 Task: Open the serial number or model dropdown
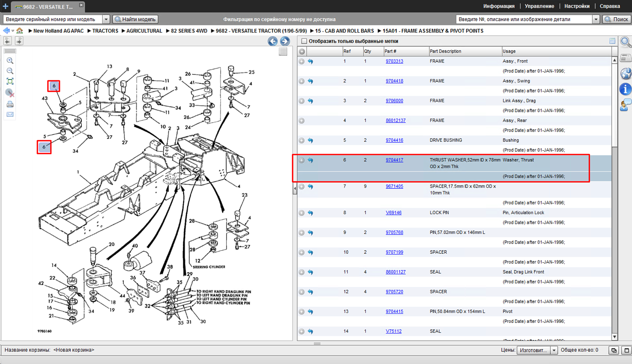click(x=106, y=19)
